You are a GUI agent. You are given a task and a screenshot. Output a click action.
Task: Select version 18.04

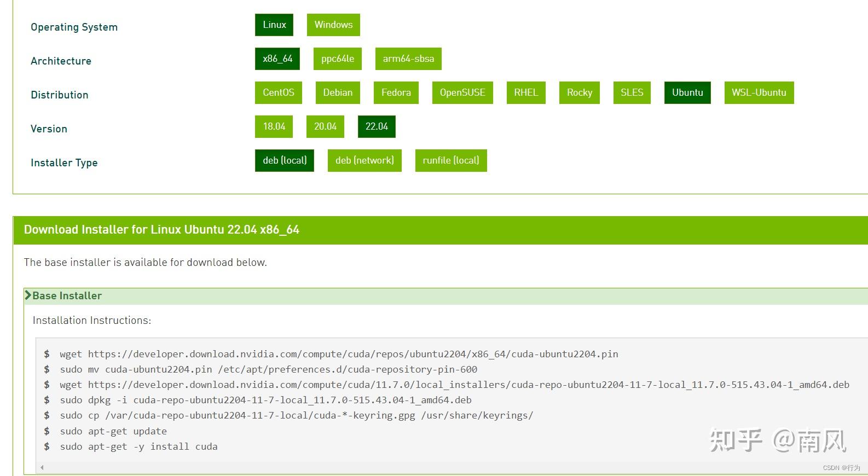click(x=274, y=127)
